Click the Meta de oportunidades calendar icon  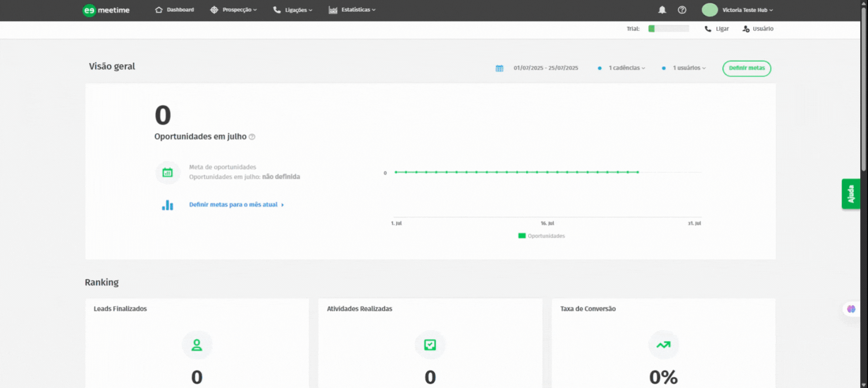click(x=168, y=172)
